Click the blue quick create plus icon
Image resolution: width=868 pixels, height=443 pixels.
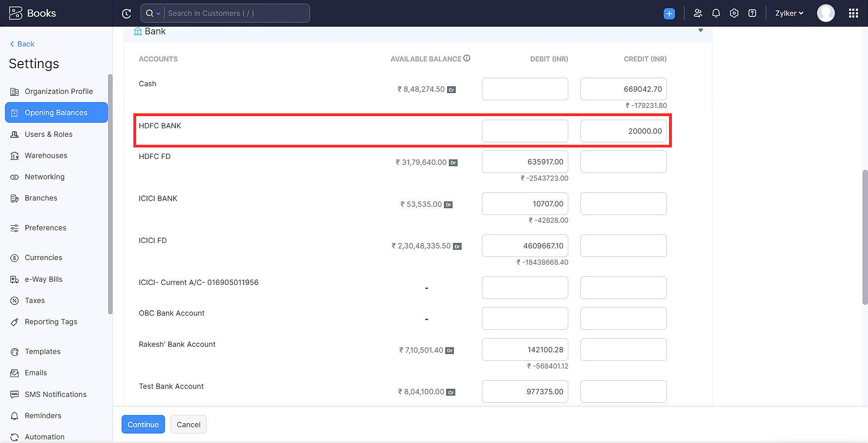[669, 14]
